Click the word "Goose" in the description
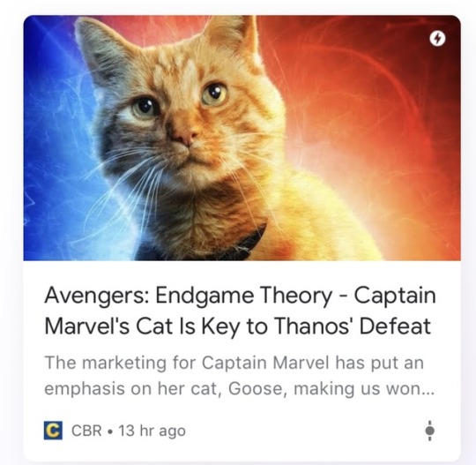 point(257,388)
